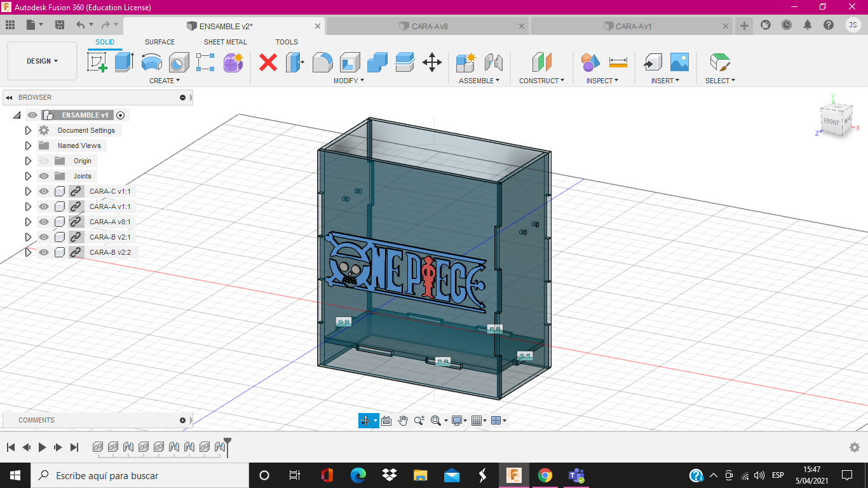Hide component CARA-A v8:1

pos(44,222)
